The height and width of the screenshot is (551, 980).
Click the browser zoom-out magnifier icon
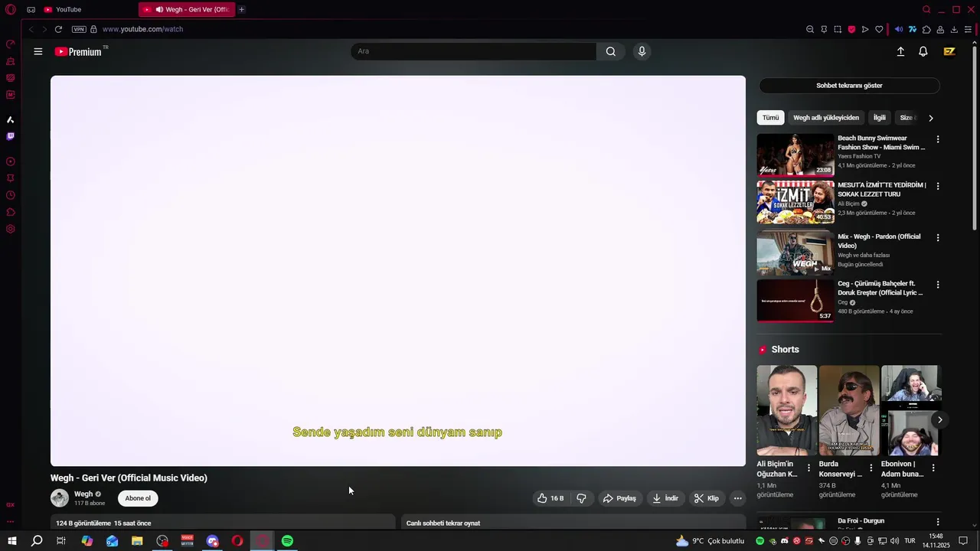[810, 29]
